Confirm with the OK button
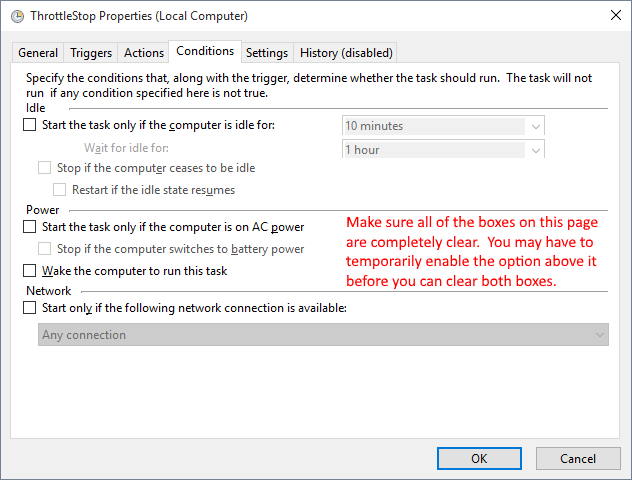632x480 pixels. pyautogui.click(x=479, y=458)
